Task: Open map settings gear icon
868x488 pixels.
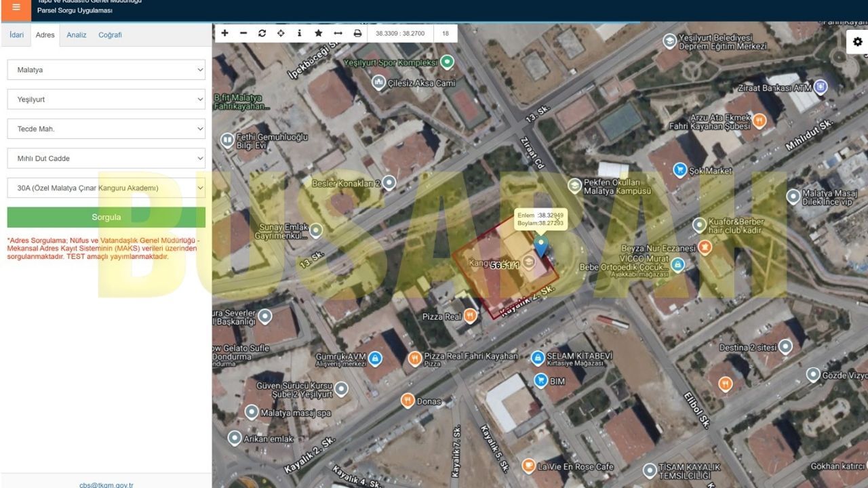Action: pos(857,42)
